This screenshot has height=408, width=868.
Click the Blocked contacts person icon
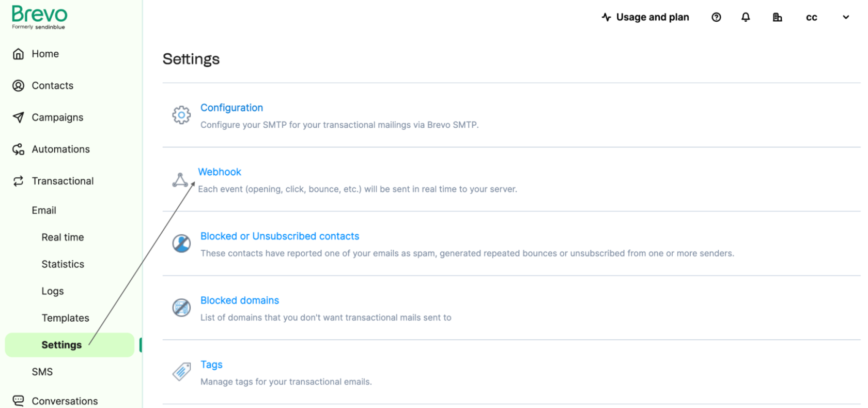[181, 243]
